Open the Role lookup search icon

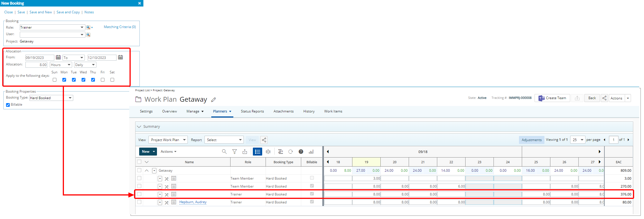(x=88, y=27)
